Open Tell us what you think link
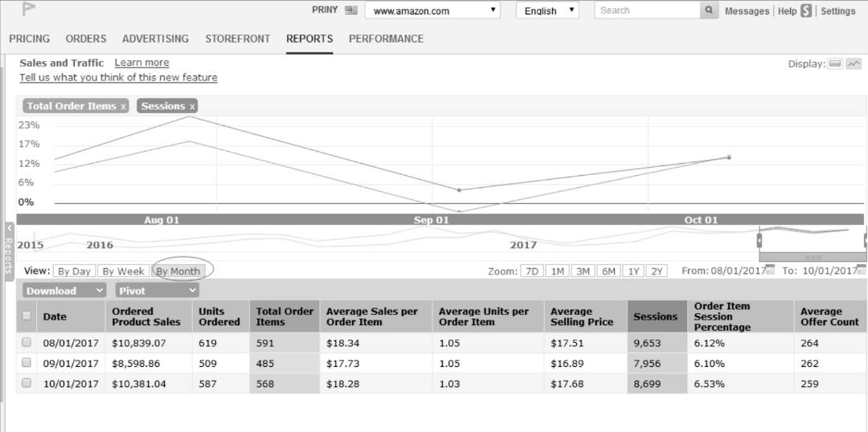The height and width of the screenshot is (432, 868). 118,77
